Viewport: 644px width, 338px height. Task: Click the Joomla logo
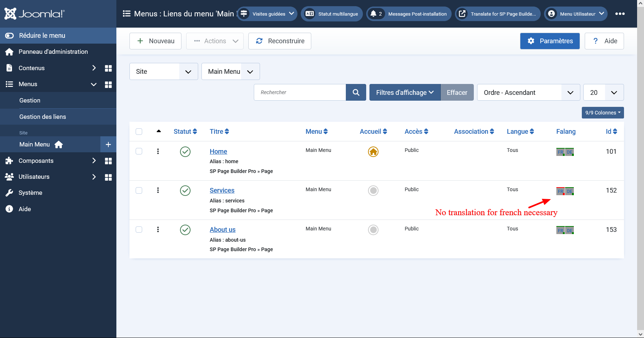coord(35,14)
